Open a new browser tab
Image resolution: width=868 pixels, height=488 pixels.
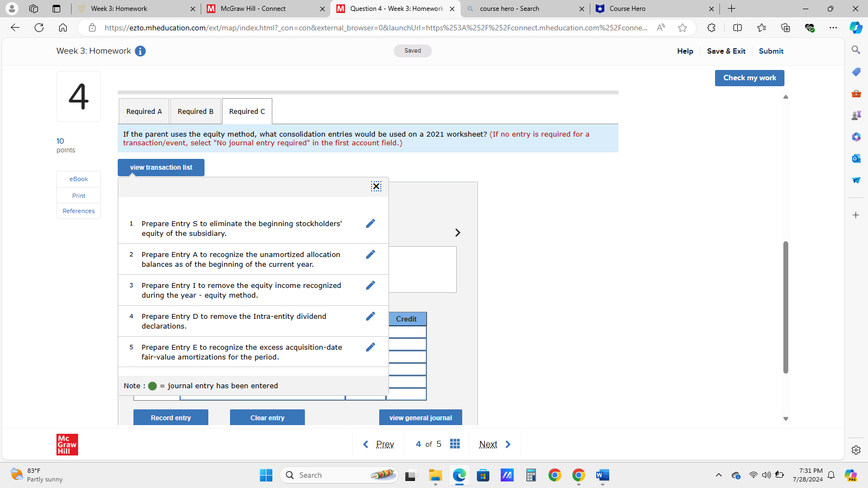(x=731, y=9)
